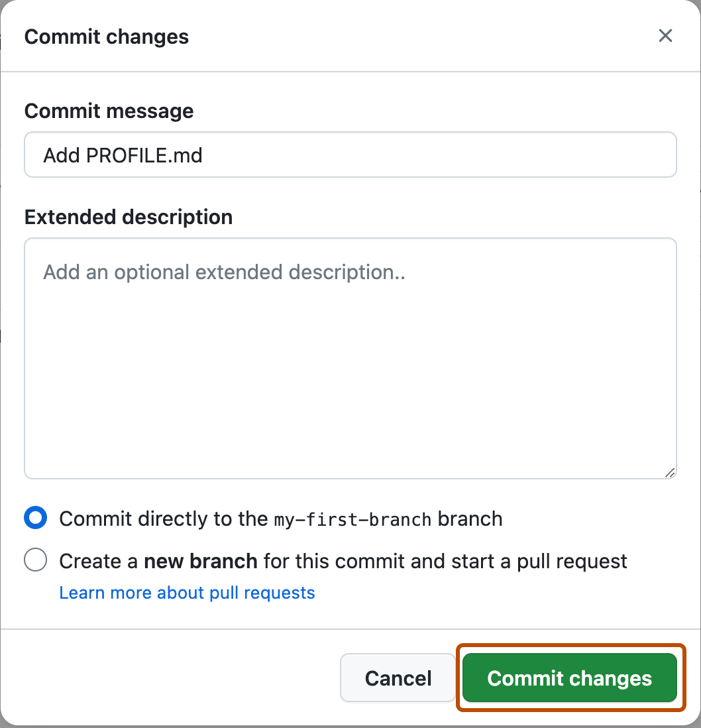Edit the Add PROFILE.md commit message
This screenshot has height=728, width=701.
(x=123, y=154)
